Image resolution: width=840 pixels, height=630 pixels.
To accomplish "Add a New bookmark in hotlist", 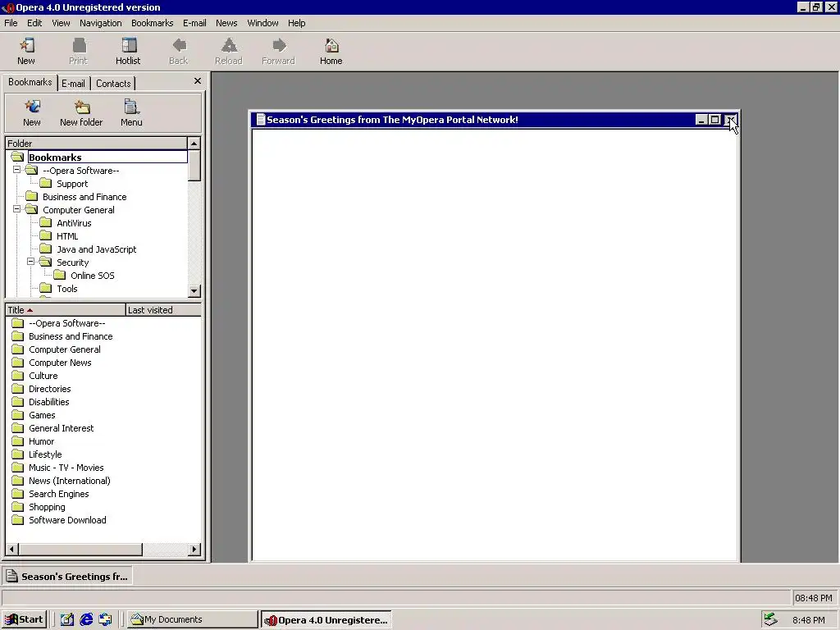I will [32, 113].
